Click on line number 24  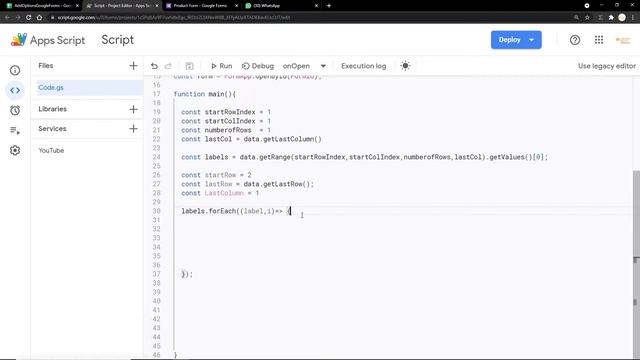[x=156, y=157]
